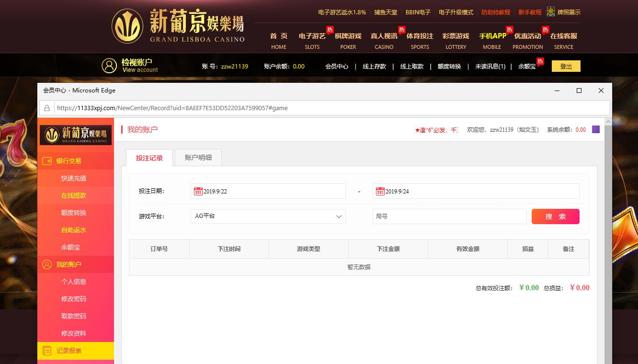Open 线上存款 link in account bar
The width and height of the screenshot is (638, 364).
[374, 67]
